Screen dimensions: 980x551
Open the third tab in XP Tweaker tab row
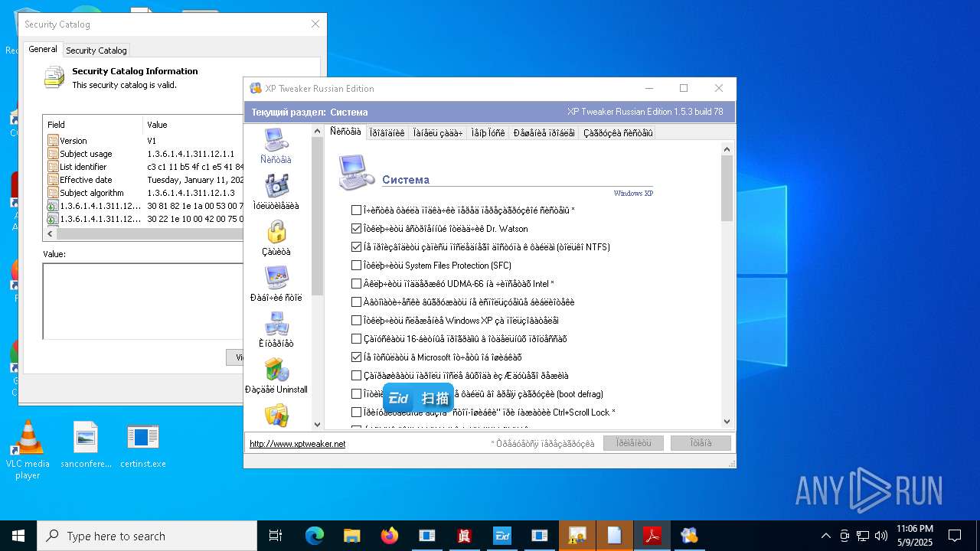coord(437,133)
